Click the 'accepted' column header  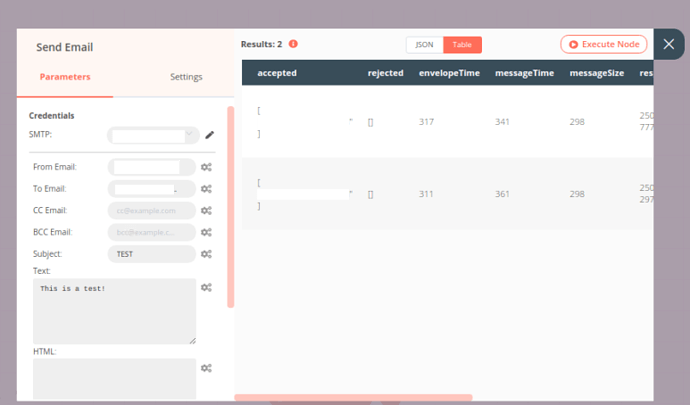[x=277, y=73]
